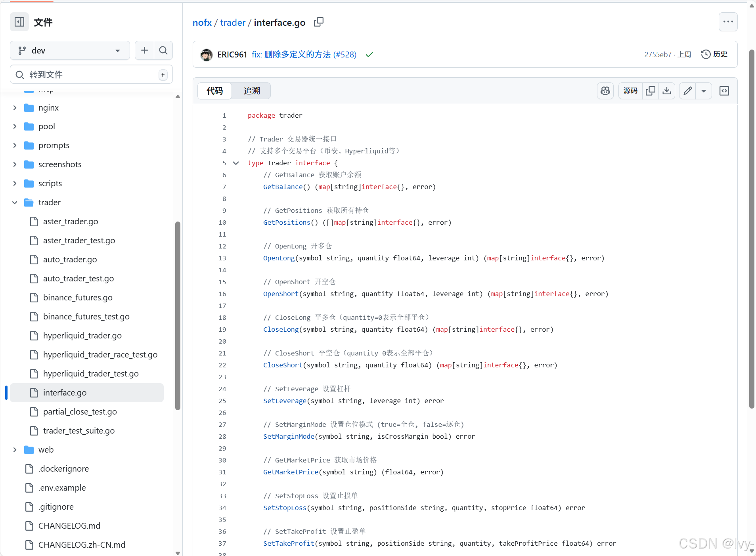Viewport: 756px width, 556px height.
Task: Click the 源码 raw button
Action: 630,91
